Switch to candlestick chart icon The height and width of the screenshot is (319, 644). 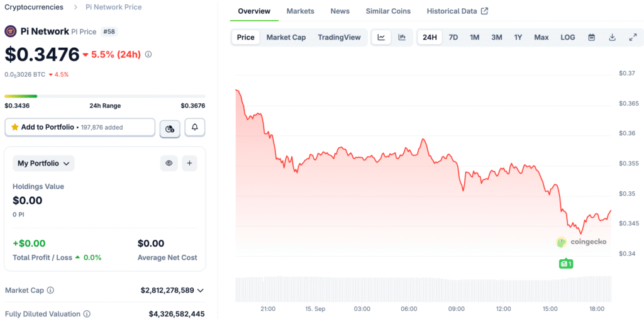click(402, 37)
